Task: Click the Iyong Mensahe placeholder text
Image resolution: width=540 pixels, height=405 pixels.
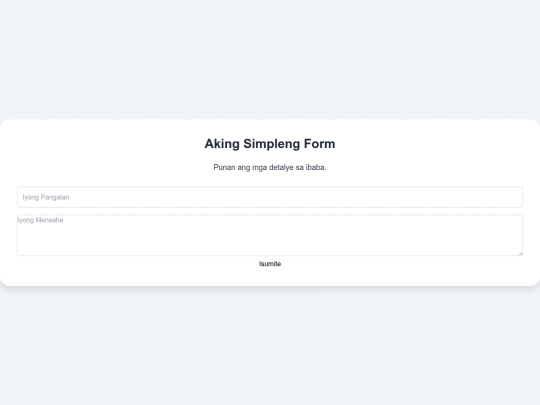Action: 40,220
